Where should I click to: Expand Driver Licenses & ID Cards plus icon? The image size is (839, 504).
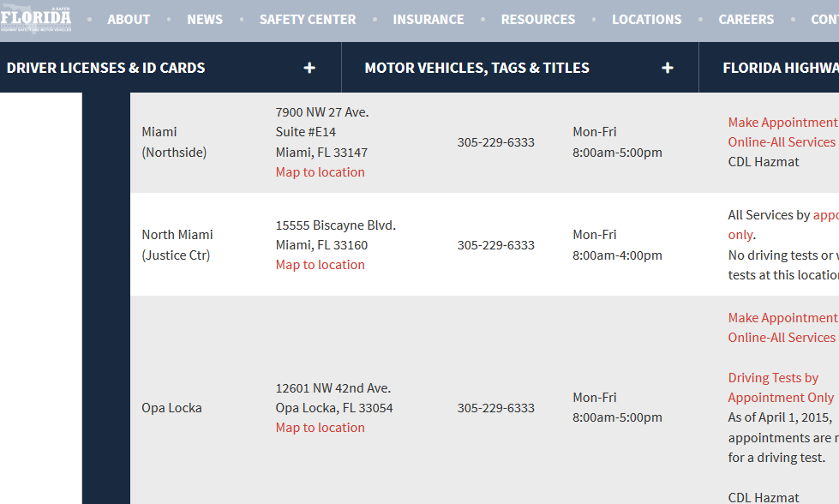(309, 68)
